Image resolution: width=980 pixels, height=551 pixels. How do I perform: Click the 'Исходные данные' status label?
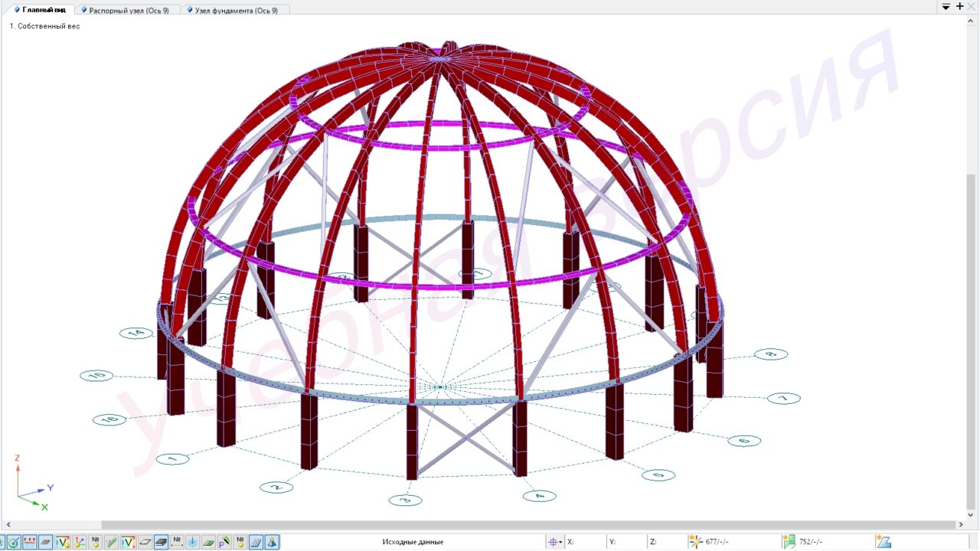[x=413, y=542]
